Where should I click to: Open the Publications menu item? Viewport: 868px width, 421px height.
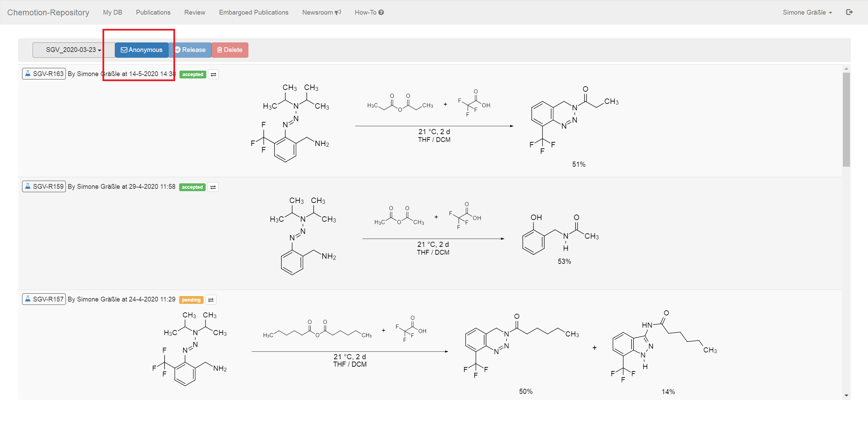[x=153, y=12]
